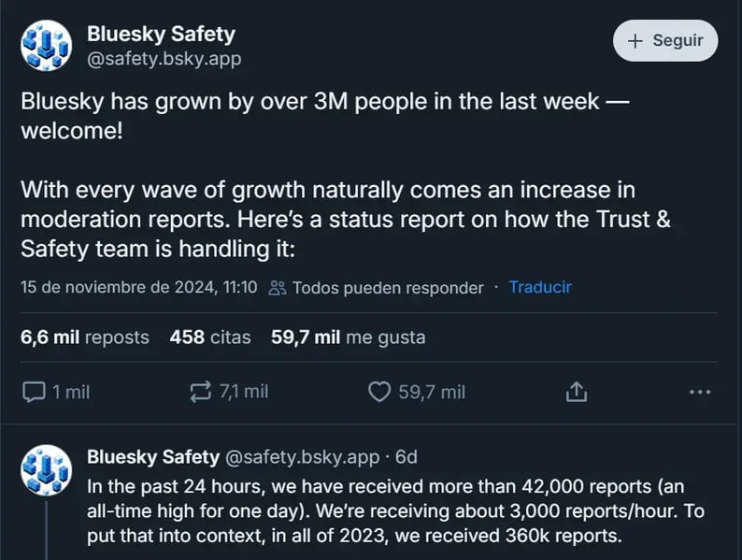Click the Todos pueden responder people icon
This screenshot has height=560, width=742.
[x=278, y=287]
